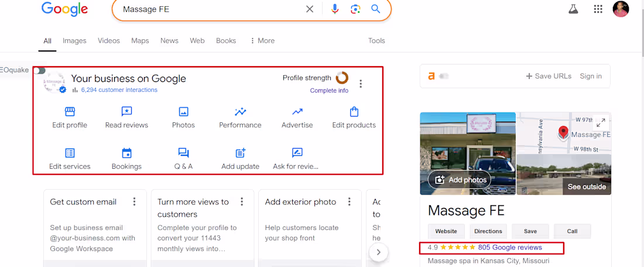Open the Q & A chat icon
Viewport: 644px width, 267px height.
coord(184,153)
